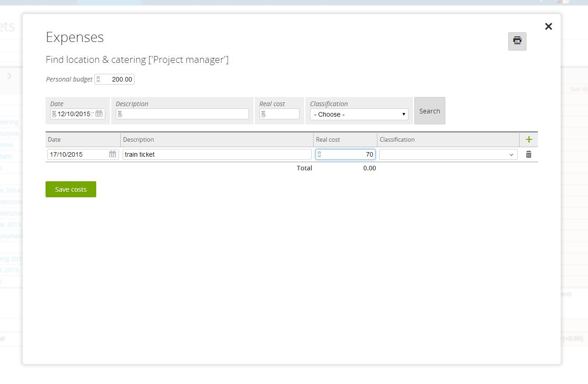
Task: Open calendar picker in the search Date filter
Action: [x=99, y=114]
